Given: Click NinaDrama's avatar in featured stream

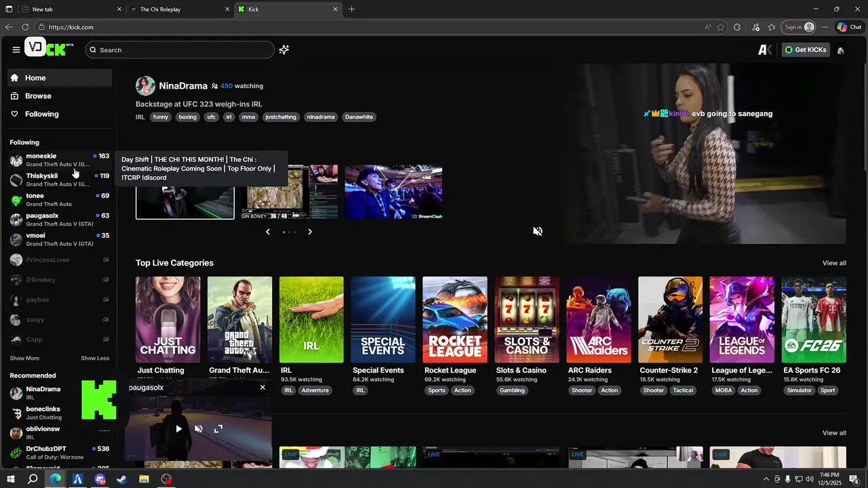Looking at the screenshot, I should pyautogui.click(x=145, y=86).
